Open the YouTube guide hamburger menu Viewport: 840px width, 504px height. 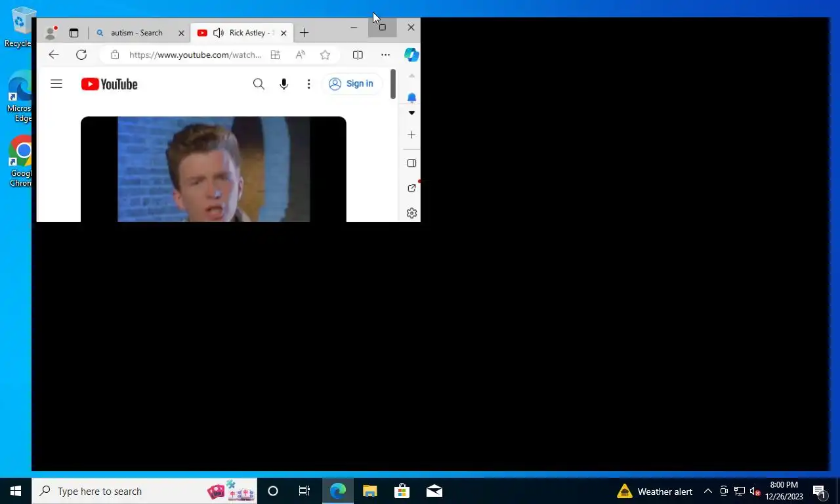(x=56, y=84)
